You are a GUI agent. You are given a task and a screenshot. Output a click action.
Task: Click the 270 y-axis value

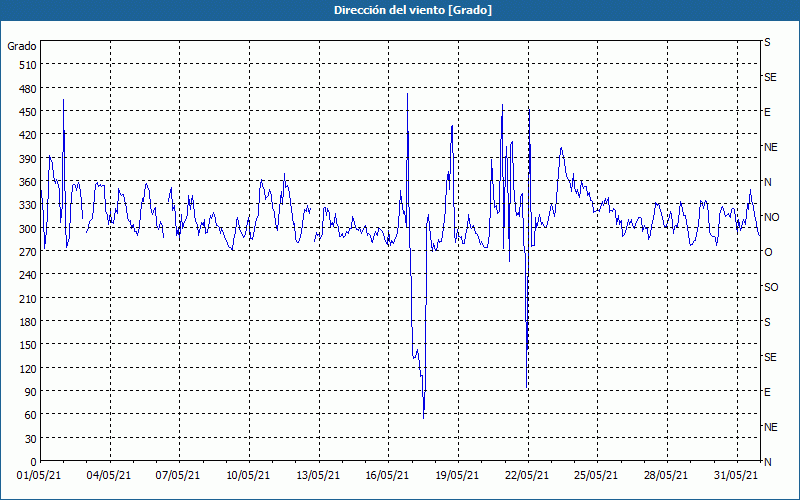point(28,252)
